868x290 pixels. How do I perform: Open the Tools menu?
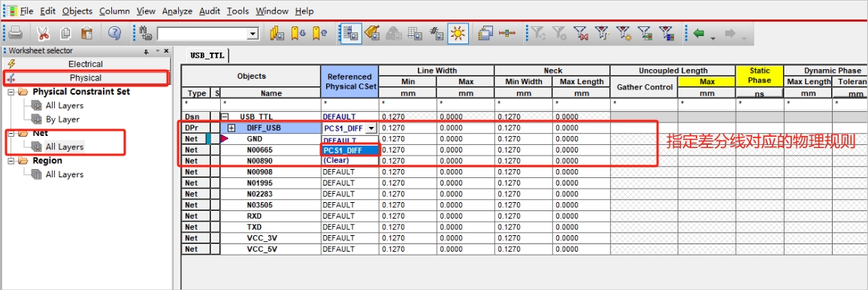click(x=238, y=11)
